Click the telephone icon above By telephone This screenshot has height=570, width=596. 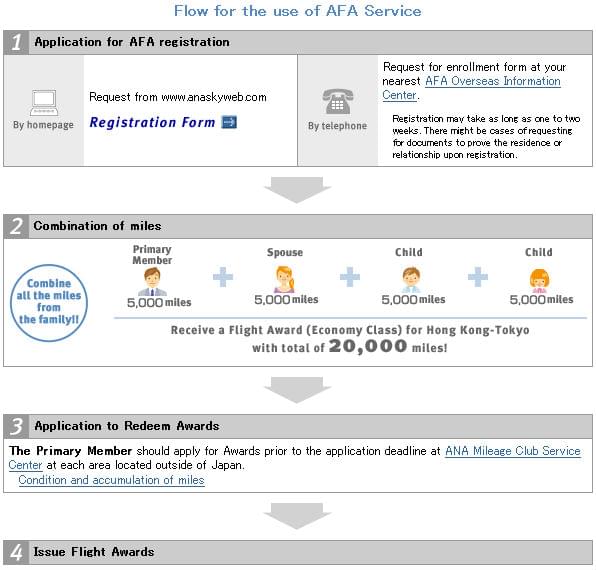point(338,101)
